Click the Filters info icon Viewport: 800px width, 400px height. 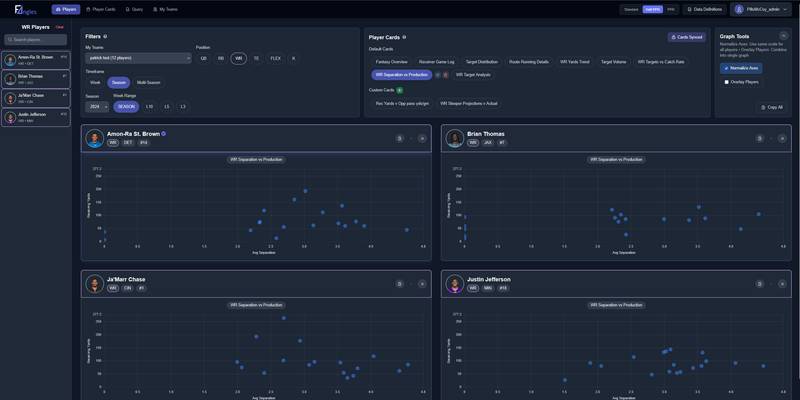(x=105, y=36)
